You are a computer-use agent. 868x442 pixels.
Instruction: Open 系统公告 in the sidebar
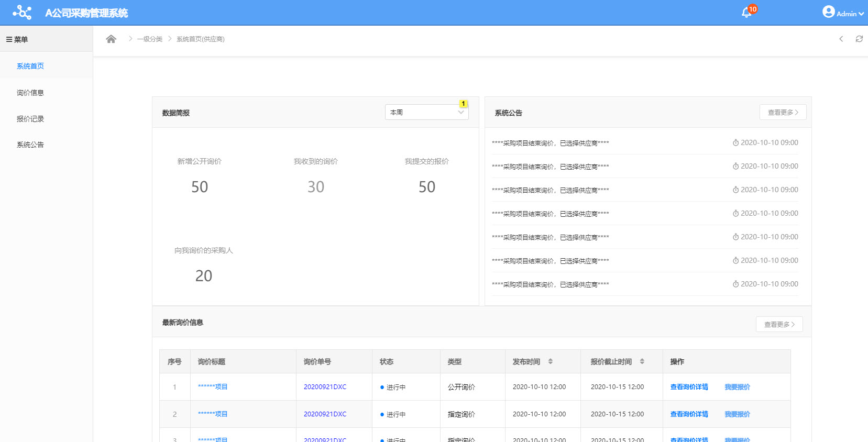[x=30, y=145]
